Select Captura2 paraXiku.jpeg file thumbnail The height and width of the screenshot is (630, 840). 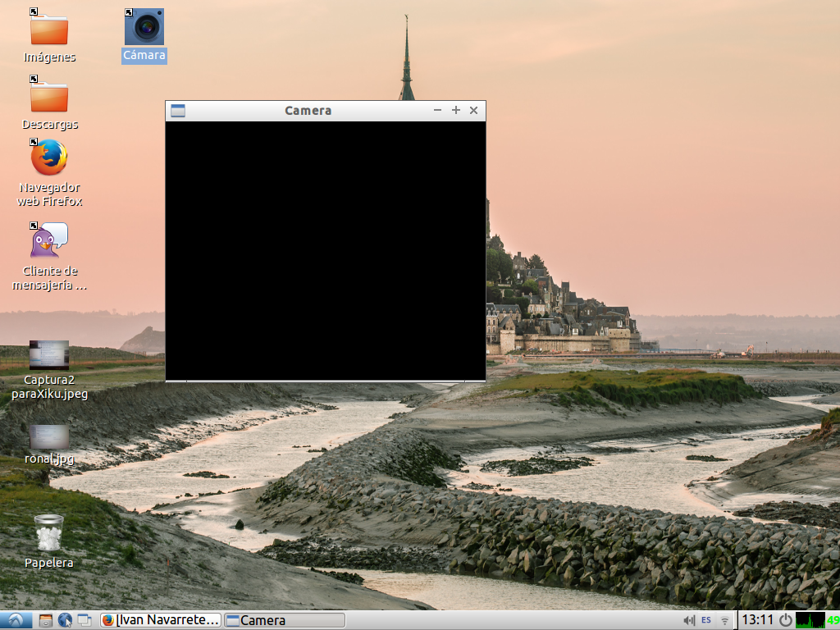click(x=48, y=354)
